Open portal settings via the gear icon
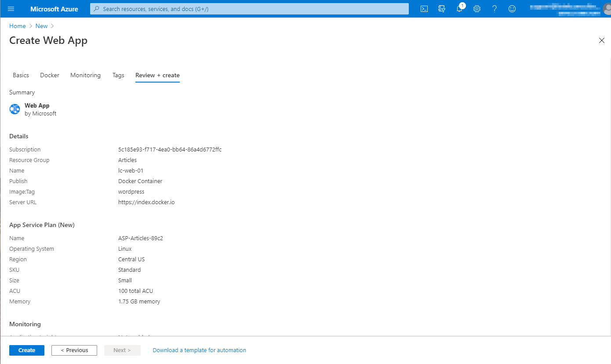 click(x=476, y=8)
